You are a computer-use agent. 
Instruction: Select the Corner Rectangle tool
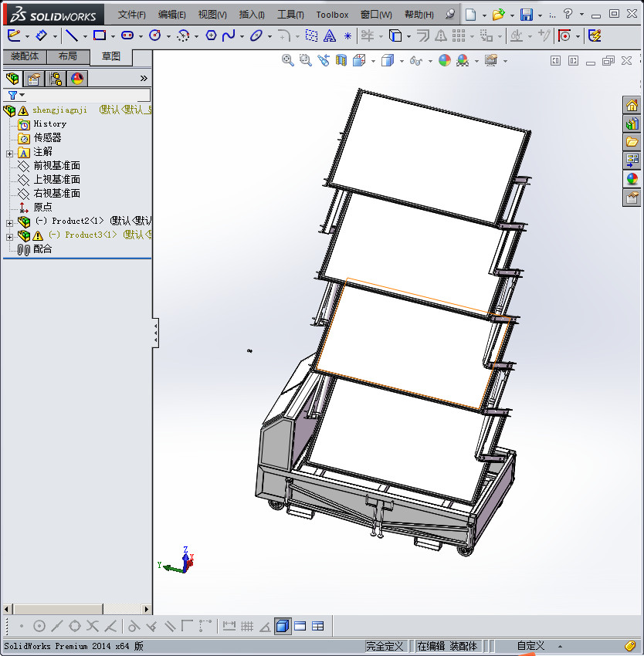click(x=100, y=36)
